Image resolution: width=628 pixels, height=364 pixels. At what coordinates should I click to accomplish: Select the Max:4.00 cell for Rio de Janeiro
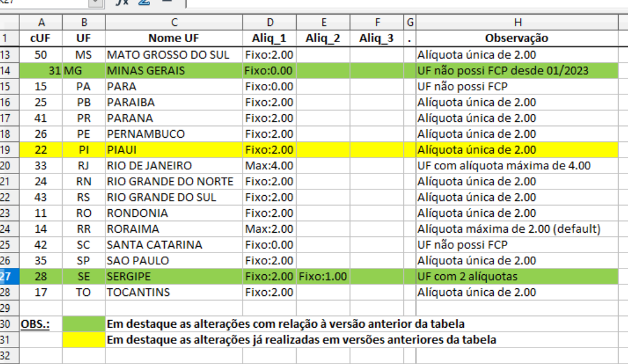coord(270,166)
